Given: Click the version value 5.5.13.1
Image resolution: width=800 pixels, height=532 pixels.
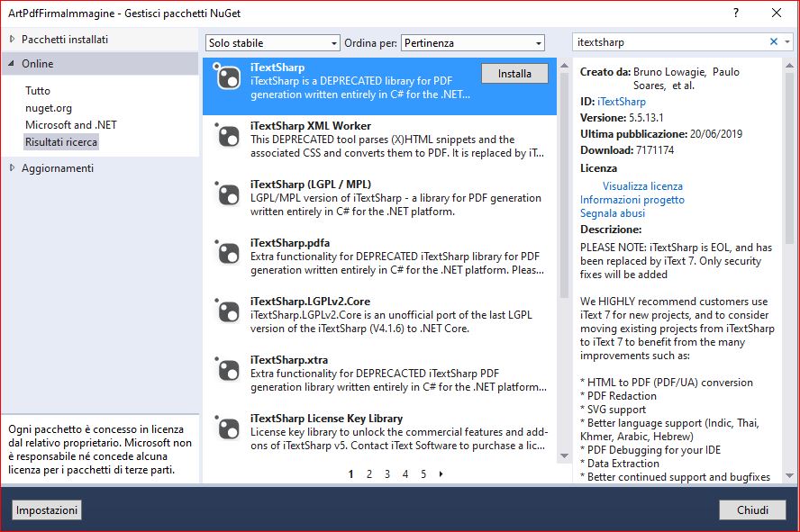Looking at the screenshot, I should [x=646, y=118].
